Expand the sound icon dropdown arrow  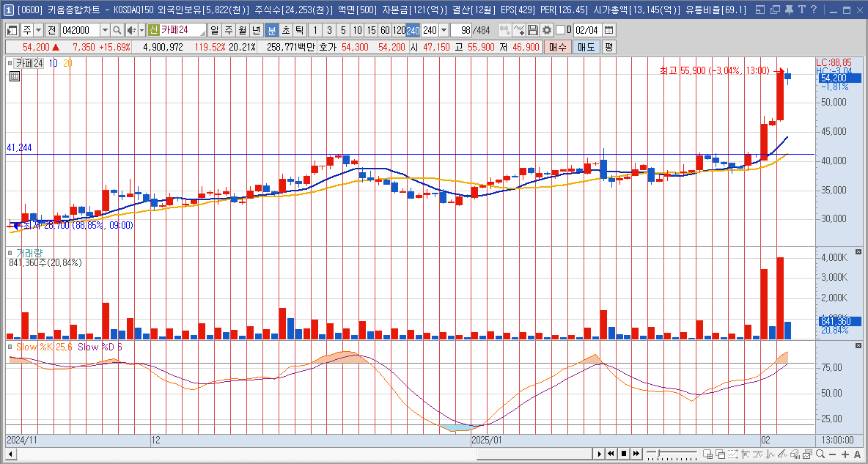tap(141, 31)
